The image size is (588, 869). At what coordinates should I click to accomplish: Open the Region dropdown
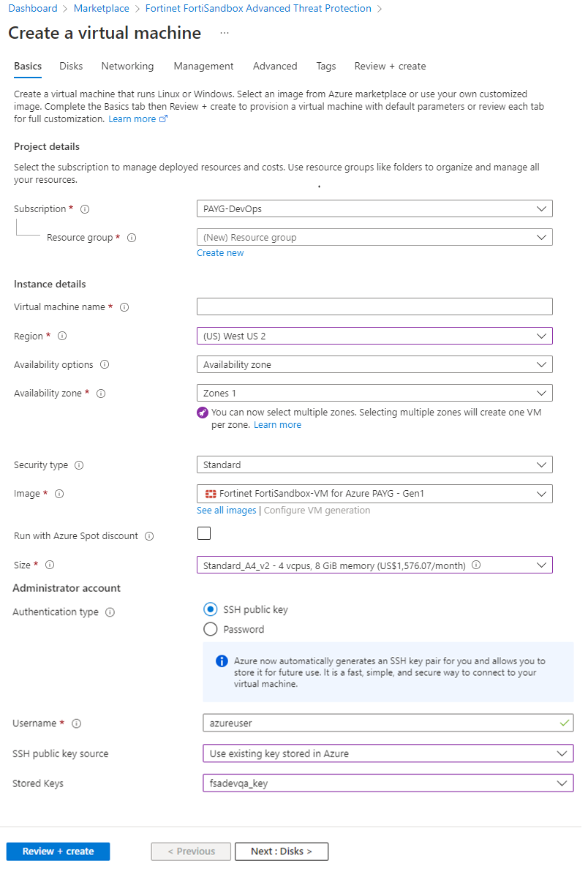[374, 336]
